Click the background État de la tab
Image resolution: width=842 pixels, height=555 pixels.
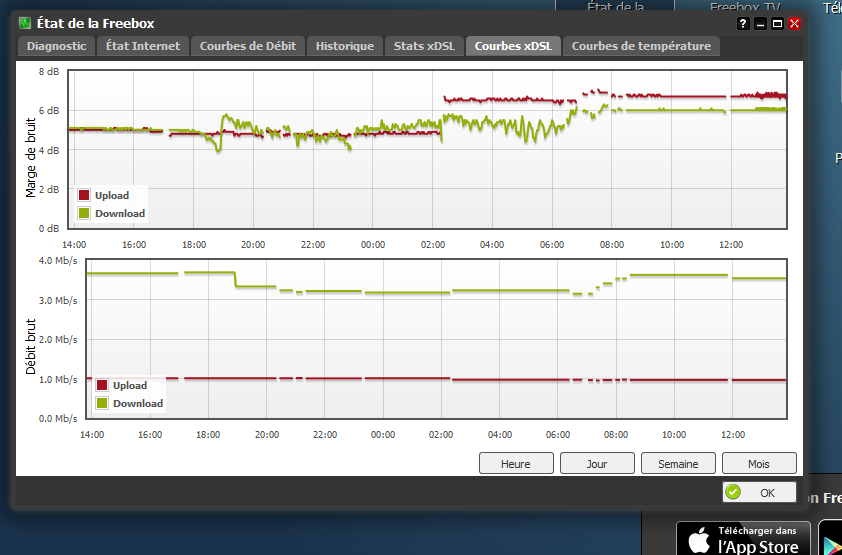click(x=615, y=6)
